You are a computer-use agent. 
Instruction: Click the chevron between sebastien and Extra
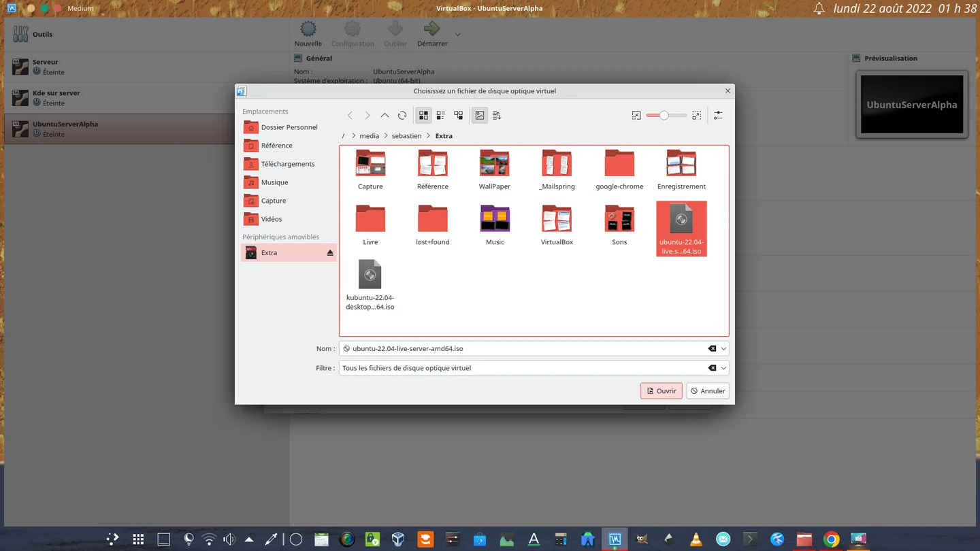429,136
